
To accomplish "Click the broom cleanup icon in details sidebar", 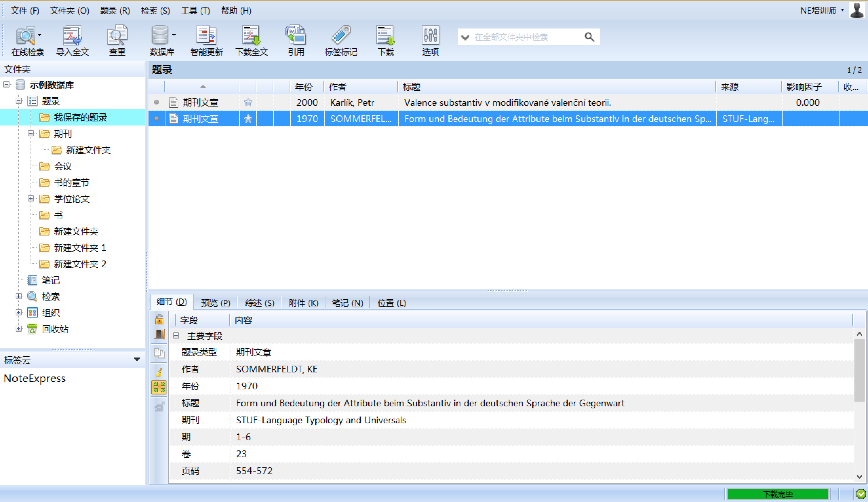I will pyautogui.click(x=159, y=372).
